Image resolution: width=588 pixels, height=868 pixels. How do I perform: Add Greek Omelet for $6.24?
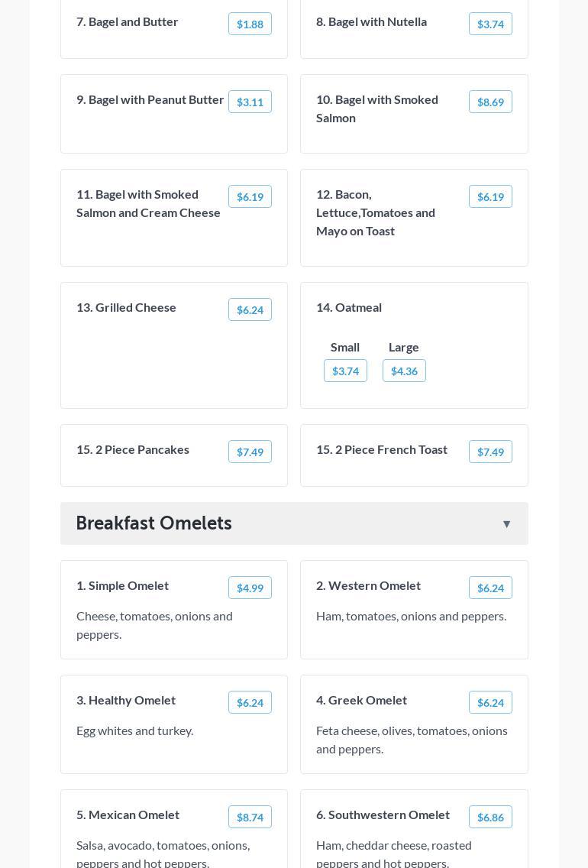[x=490, y=703]
